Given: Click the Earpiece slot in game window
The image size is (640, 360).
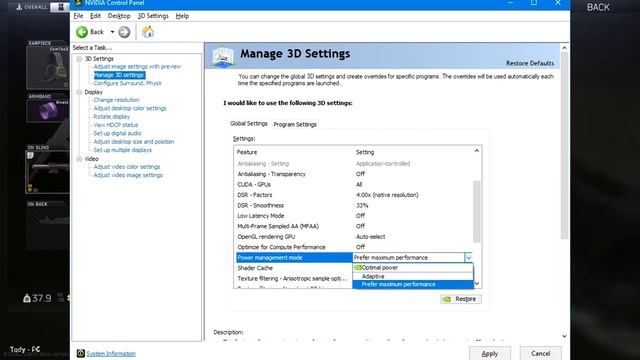Looking at the screenshot, I should click(x=47, y=67).
